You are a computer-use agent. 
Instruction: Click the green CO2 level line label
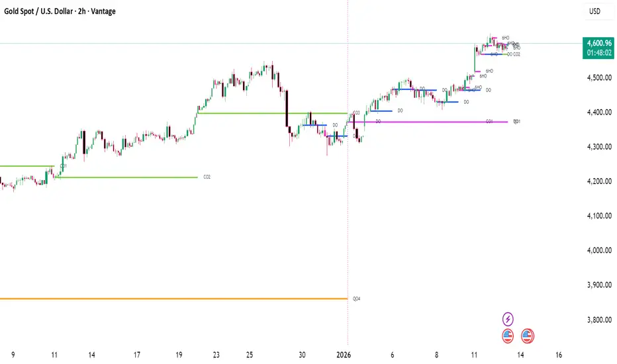tap(207, 177)
